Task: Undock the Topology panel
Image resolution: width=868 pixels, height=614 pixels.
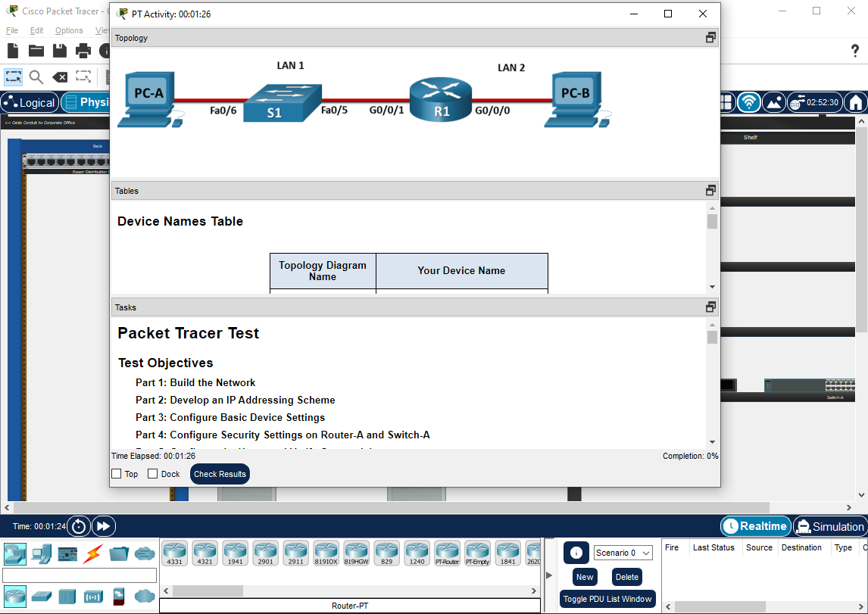Action: point(710,38)
